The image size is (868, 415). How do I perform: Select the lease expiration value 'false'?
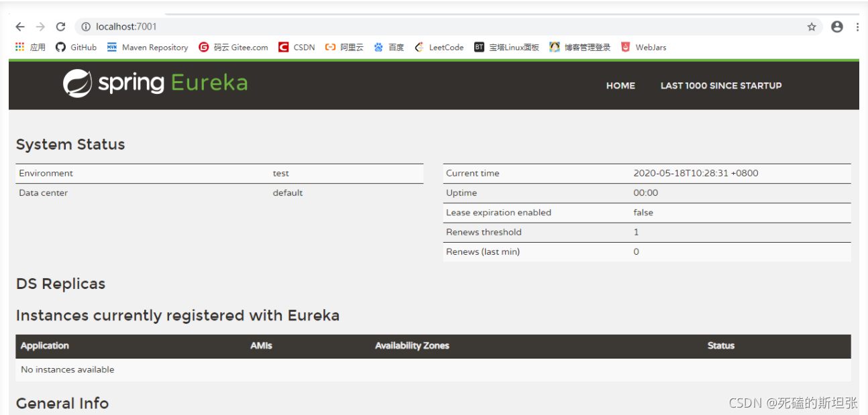click(643, 213)
